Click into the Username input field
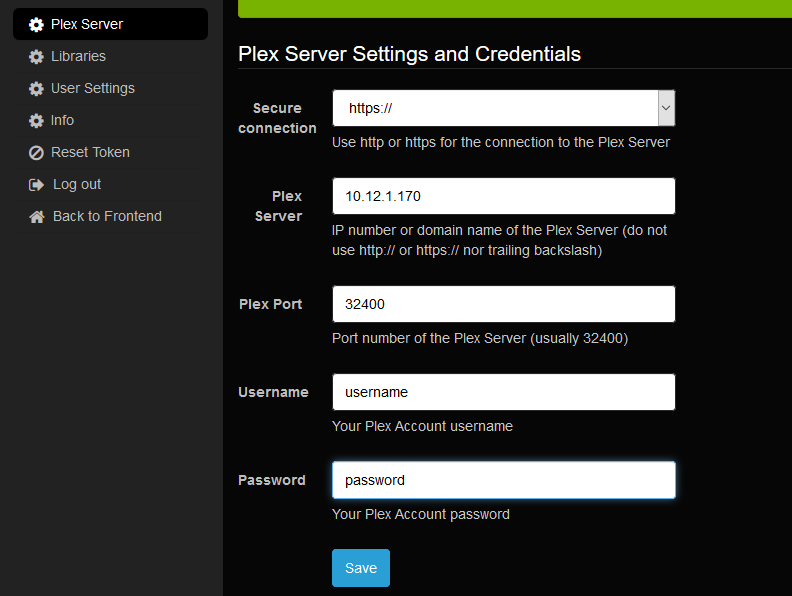Screen dimensions: 792x596 pos(504,392)
